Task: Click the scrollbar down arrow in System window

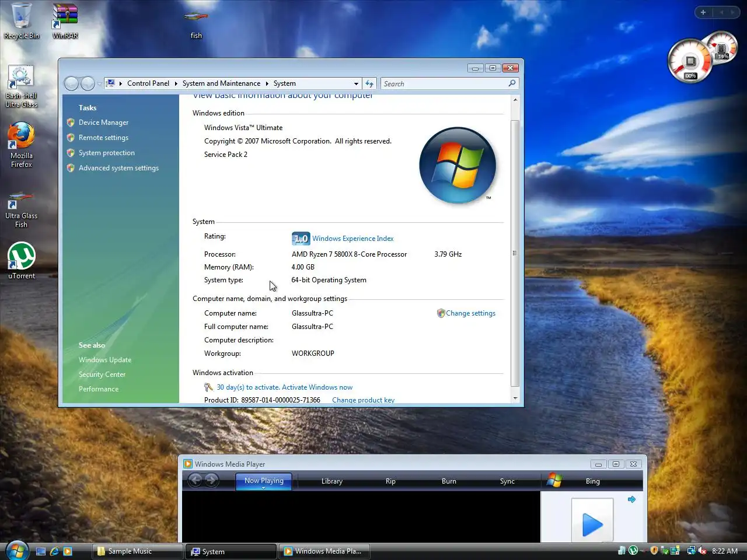Action: (515, 398)
